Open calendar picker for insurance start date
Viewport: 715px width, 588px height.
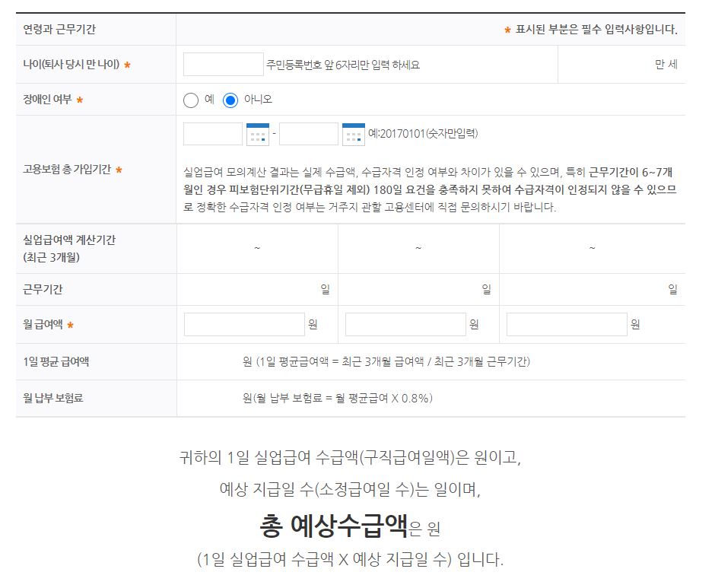pos(258,135)
